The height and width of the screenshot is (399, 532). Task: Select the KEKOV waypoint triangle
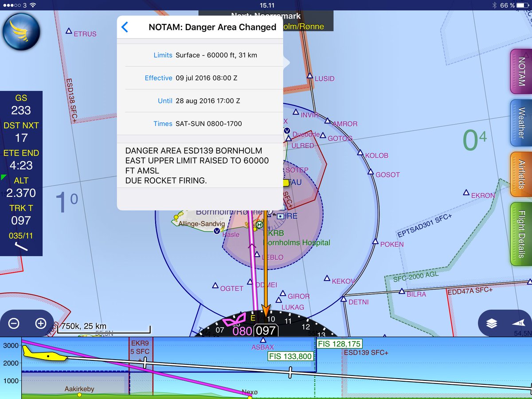(x=327, y=278)
